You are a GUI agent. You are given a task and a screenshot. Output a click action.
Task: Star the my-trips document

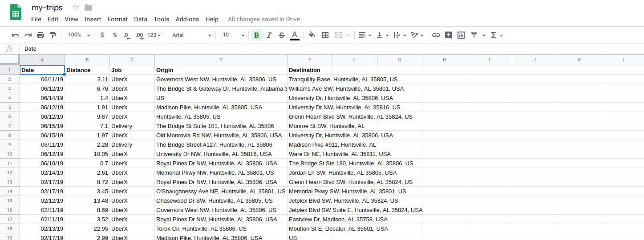[76, 8]
